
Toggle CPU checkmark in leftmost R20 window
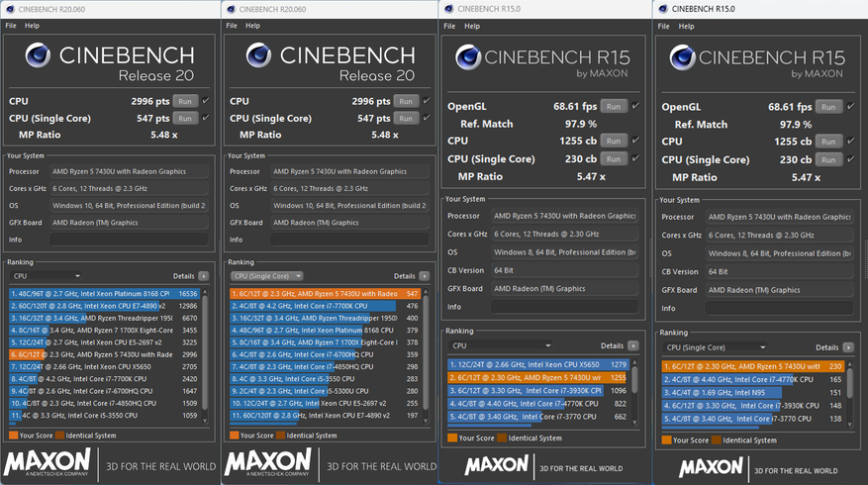206,101
